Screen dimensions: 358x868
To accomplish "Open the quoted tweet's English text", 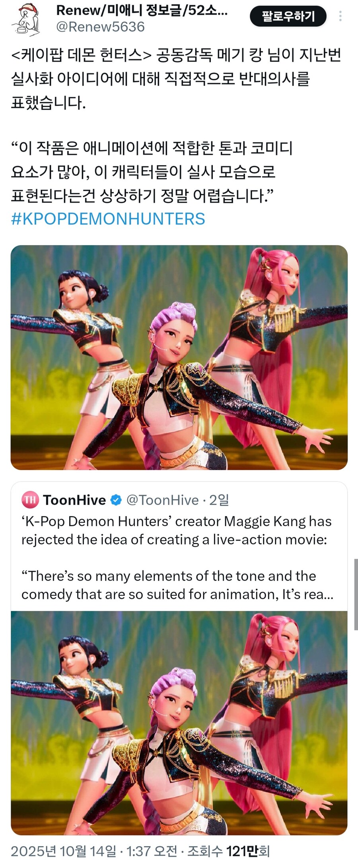I will pos(177,558).
